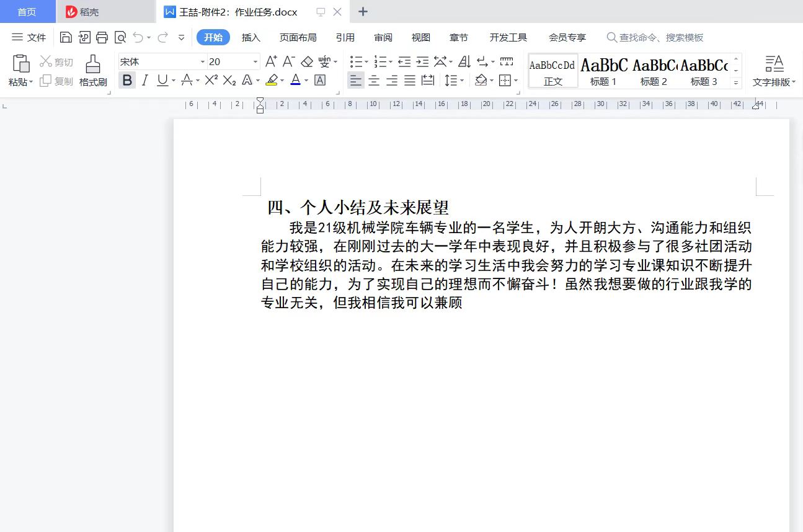This screenshot has height=532, width=803.
Task: Toggle left alignment button
Action: [355, 80]
